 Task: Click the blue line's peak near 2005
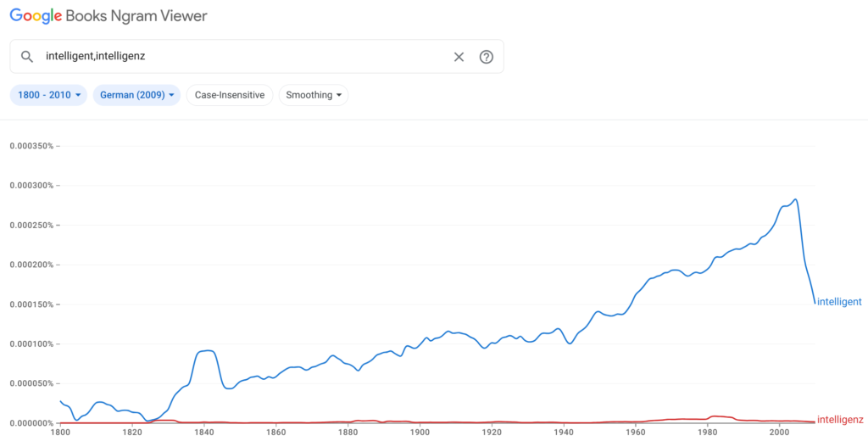[x=795, y=200]
